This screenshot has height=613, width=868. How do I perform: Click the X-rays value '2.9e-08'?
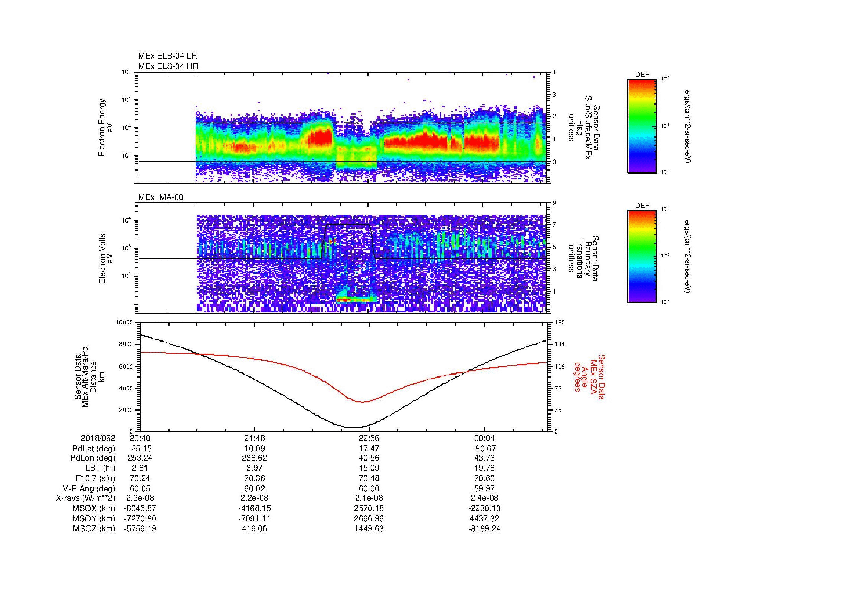tap(140, 498)
